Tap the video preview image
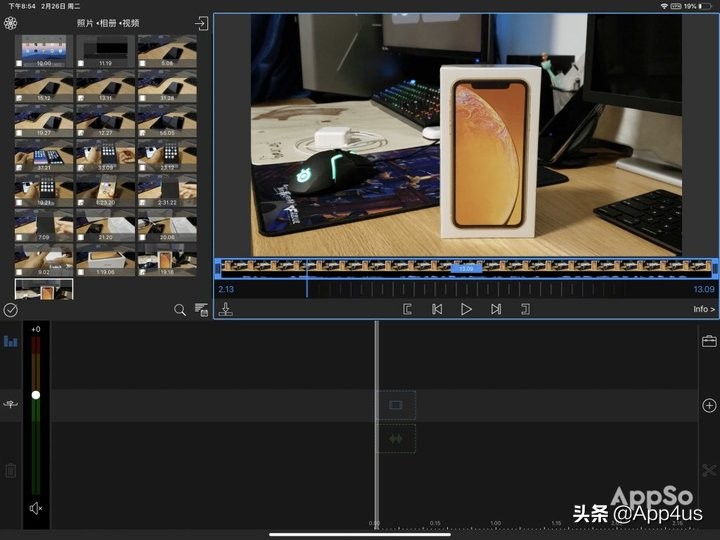The image size is (720, 540). pos(466,135)
